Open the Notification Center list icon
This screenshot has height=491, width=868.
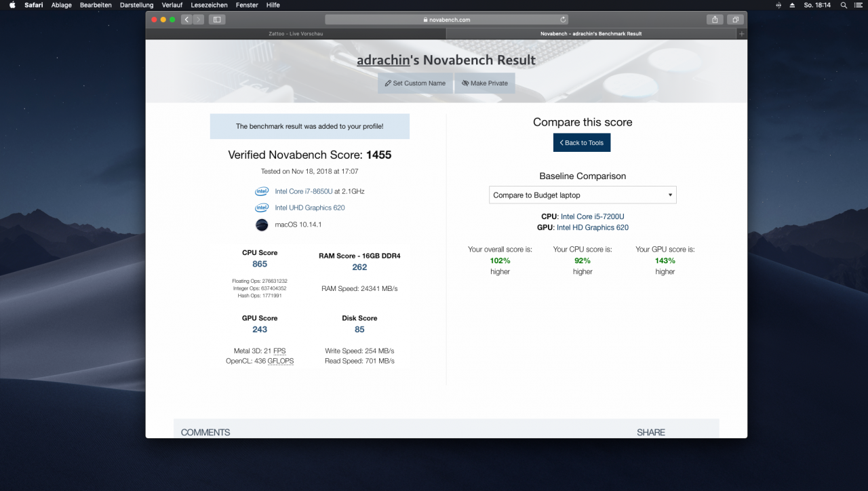point(859,5)
